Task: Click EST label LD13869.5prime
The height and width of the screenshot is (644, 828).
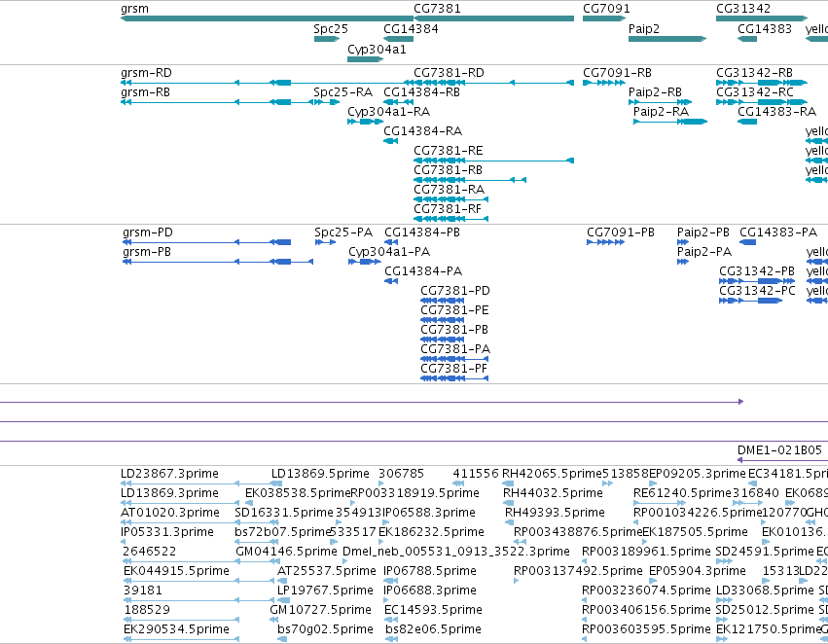Action: (x=320, y=474)
